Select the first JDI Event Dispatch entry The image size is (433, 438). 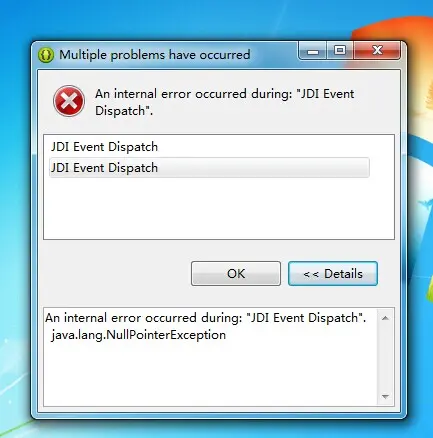pyautogui.click(x=104, y=147)
